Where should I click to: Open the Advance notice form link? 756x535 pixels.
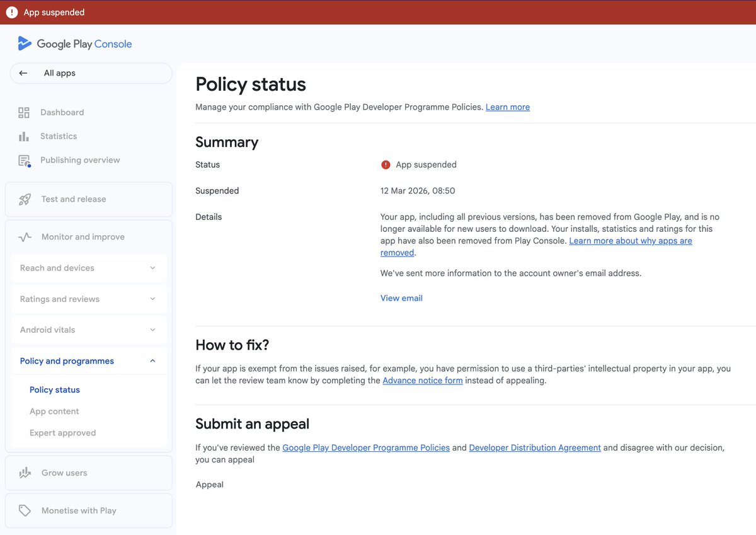pos(423,381)
